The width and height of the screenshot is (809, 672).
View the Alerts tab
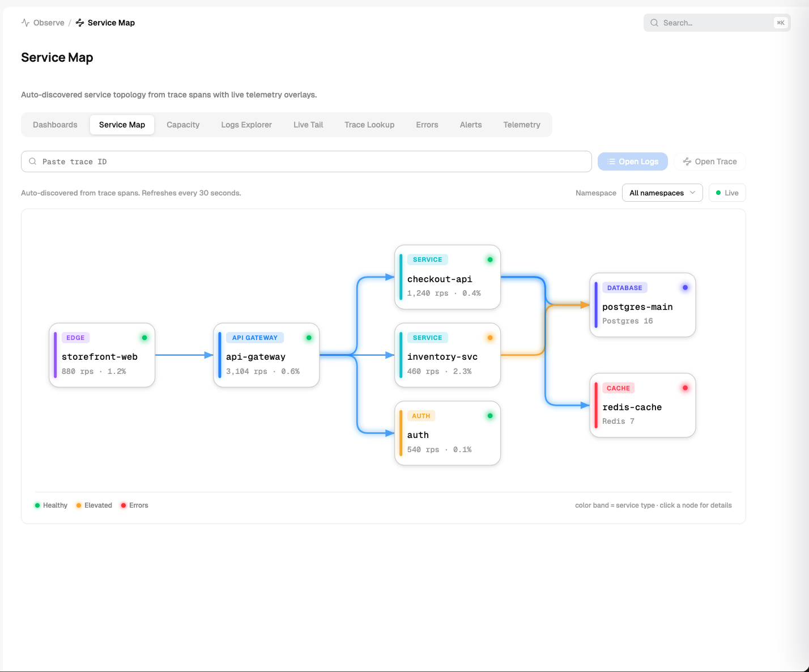tap(471, 125)
